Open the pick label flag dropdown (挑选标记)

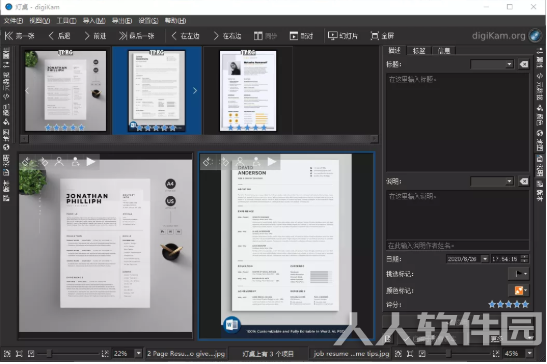coord(519,274)
